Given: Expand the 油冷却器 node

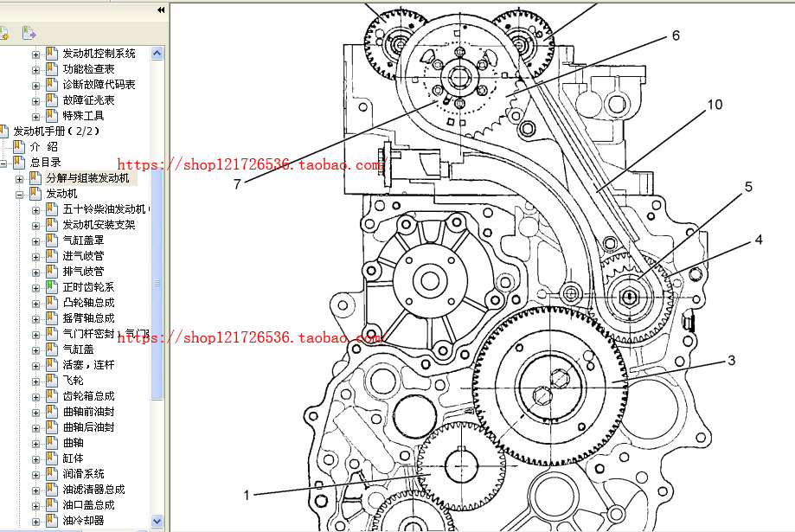Looking at the screenshot, I should pyautogui.click(x=35, y=522).
